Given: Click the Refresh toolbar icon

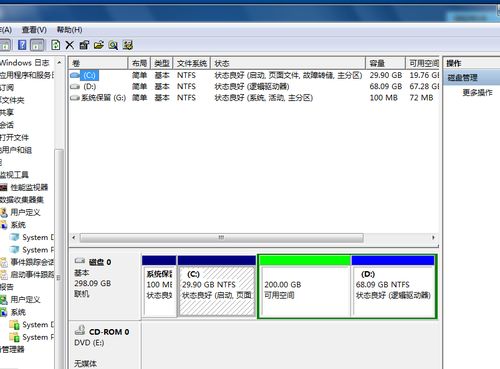Looking at the screenshot, I should (x=56, y=45).
